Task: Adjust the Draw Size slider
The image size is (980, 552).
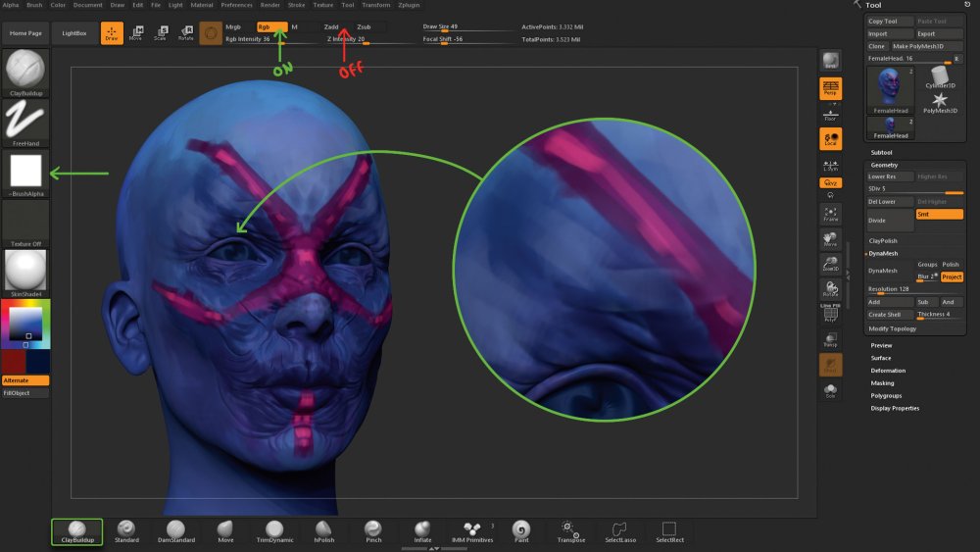Action: pyautogui.click(x=466, y=26)
